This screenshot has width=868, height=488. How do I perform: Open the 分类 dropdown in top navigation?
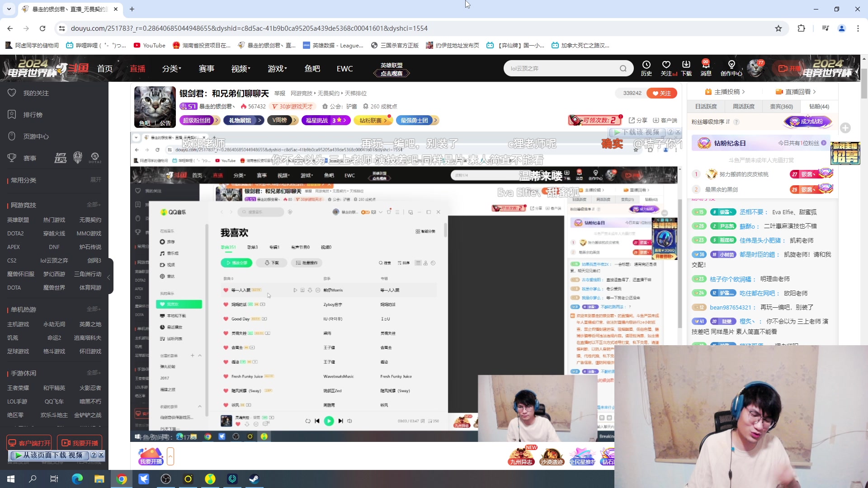pyautogui.click(x=171, y=68)
